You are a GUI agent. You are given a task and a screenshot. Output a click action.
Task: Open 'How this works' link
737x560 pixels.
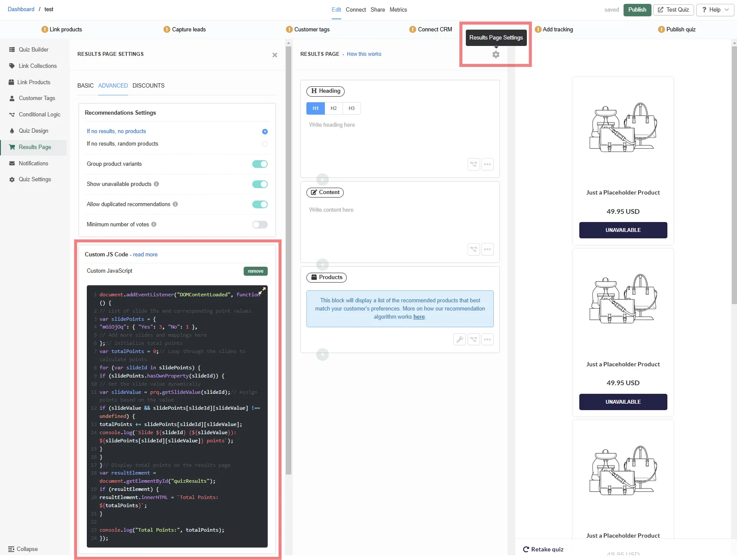[364, 54]
